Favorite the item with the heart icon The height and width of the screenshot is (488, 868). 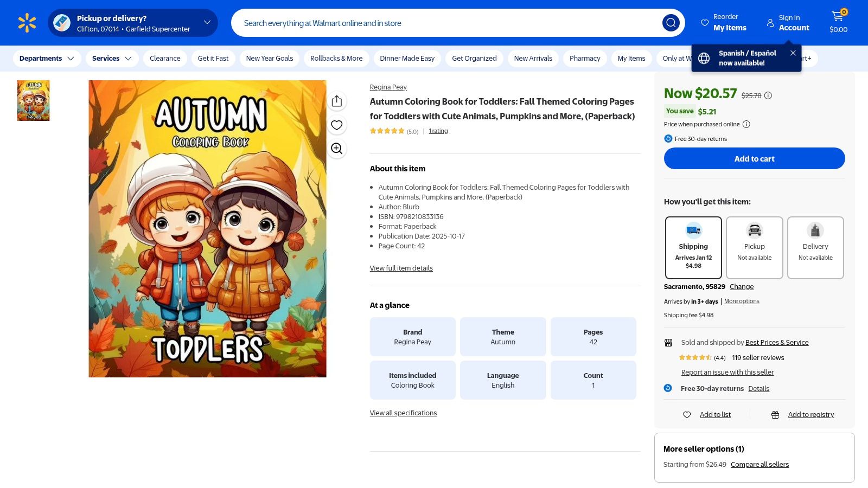pyautogui.click(x=336, y=125)
